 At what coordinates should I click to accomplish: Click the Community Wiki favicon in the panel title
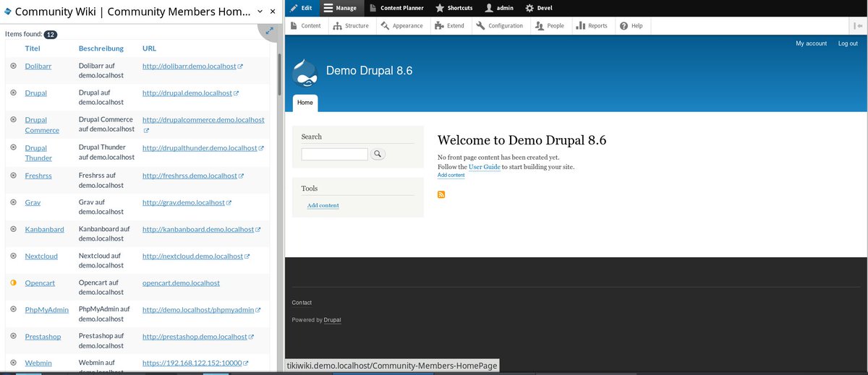point(8,11)
